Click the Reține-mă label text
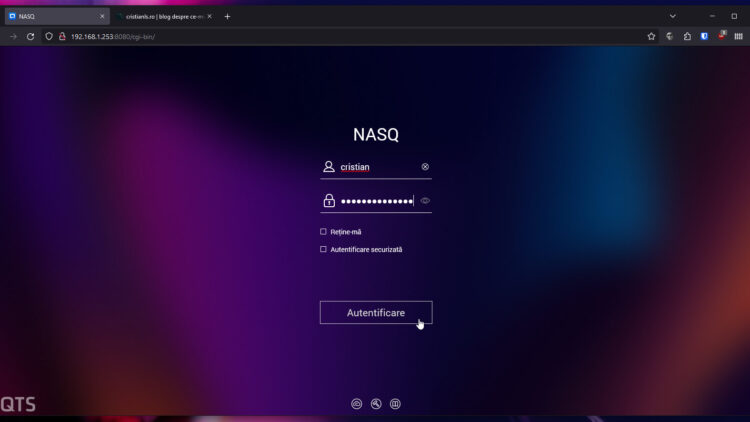 346,232
